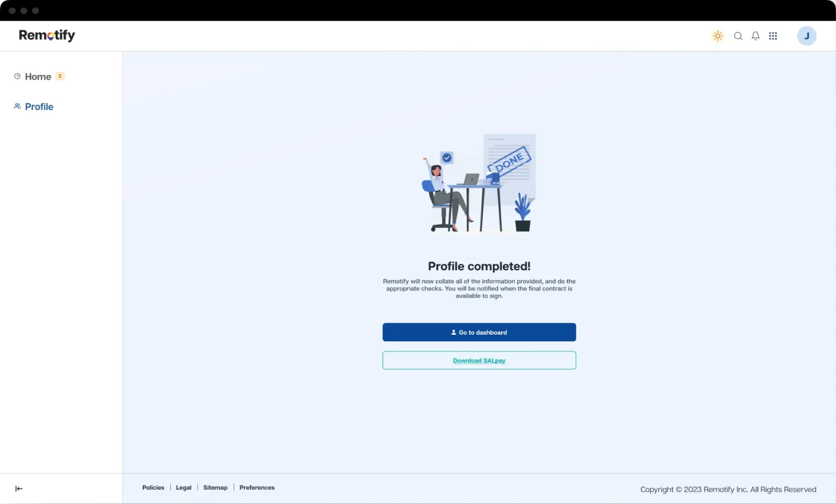
Task: Open the Policies footer link
Action: coord(153,487)
